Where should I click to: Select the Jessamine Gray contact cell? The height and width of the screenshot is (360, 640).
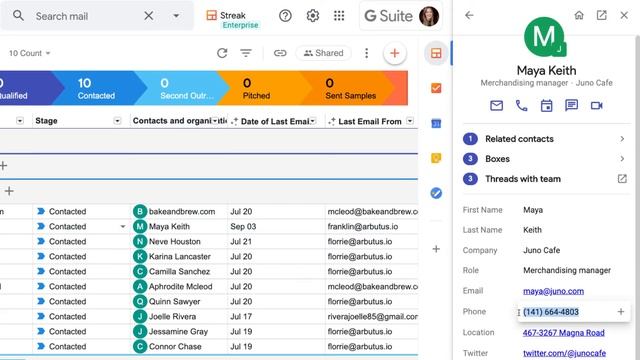pos(178,331)
